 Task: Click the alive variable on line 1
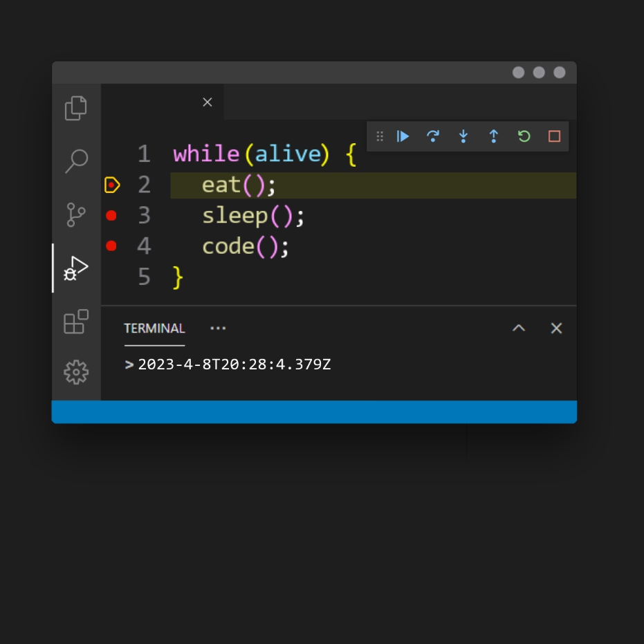(x=288, y=154)
